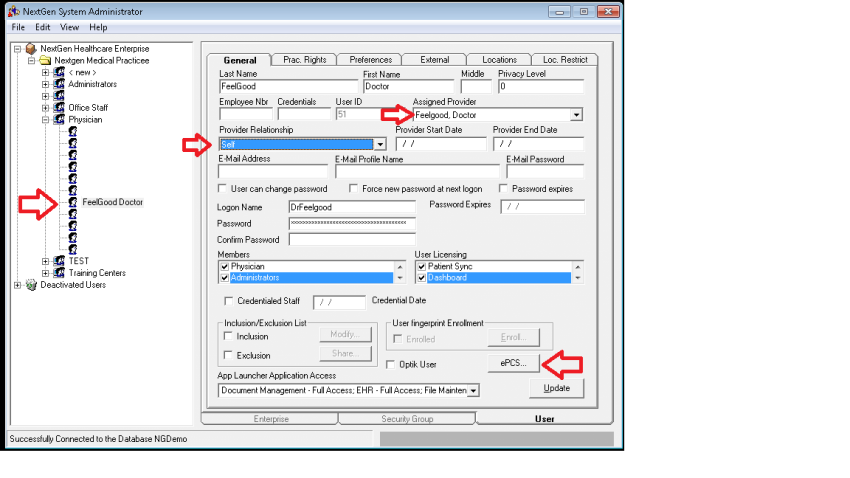Uncheck Administrators in Members list
Image resolution: width=850 pixels, height=478 pixels.
tap(224, 277)
